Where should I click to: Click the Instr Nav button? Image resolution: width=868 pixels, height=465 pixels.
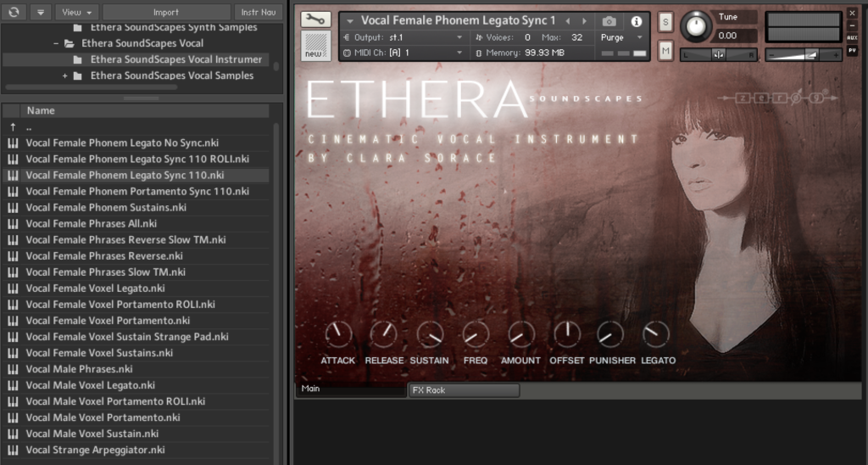[259, 12]
